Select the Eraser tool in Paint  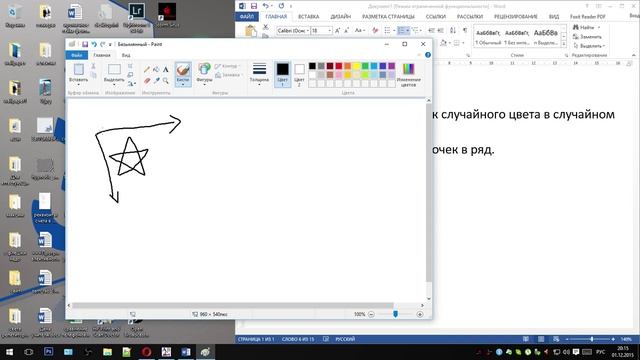click(x=147, y=80)
